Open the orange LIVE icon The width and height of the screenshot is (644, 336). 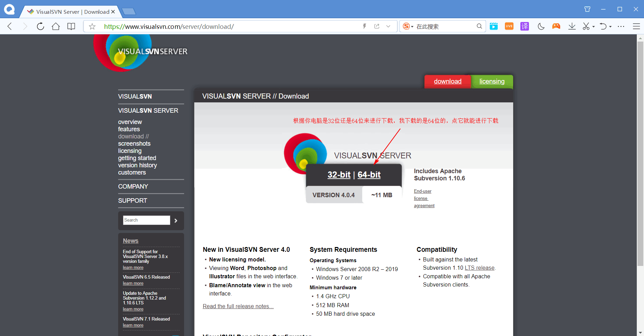pos(509,26)
